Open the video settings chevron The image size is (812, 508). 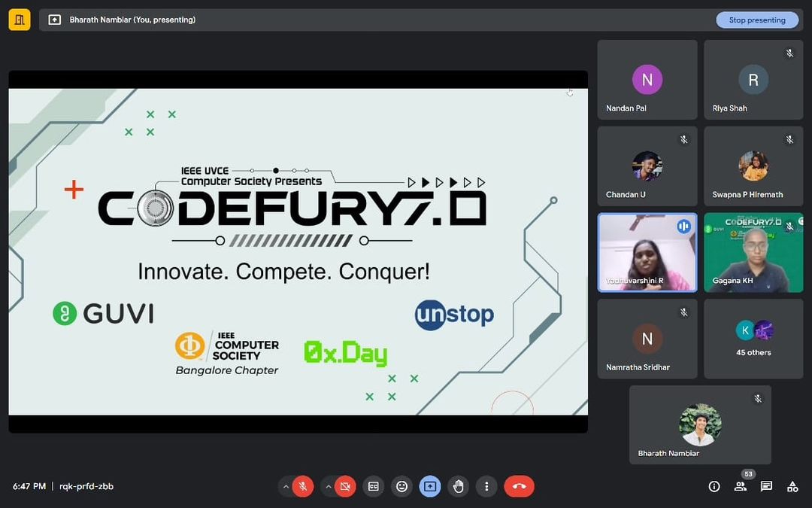(x=329, y=486)
